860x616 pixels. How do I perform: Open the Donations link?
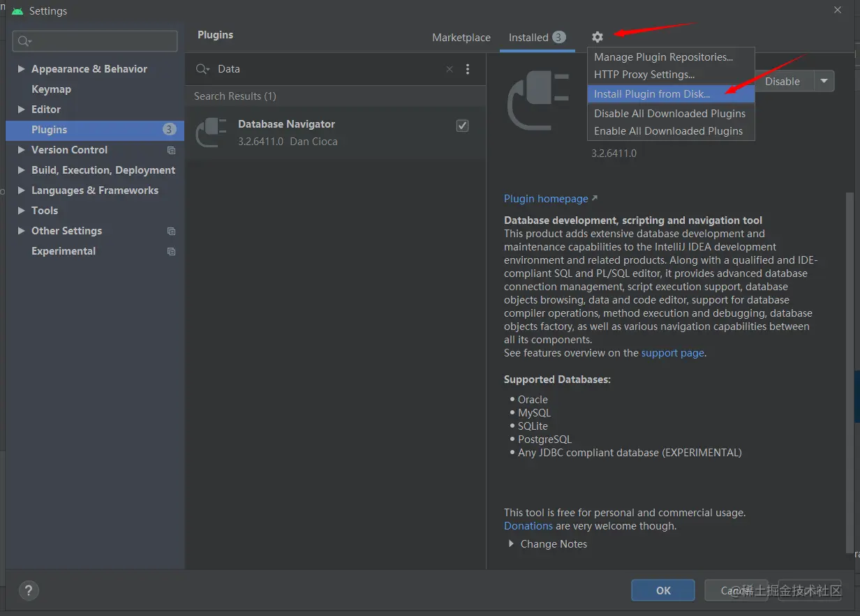[528, 526]
